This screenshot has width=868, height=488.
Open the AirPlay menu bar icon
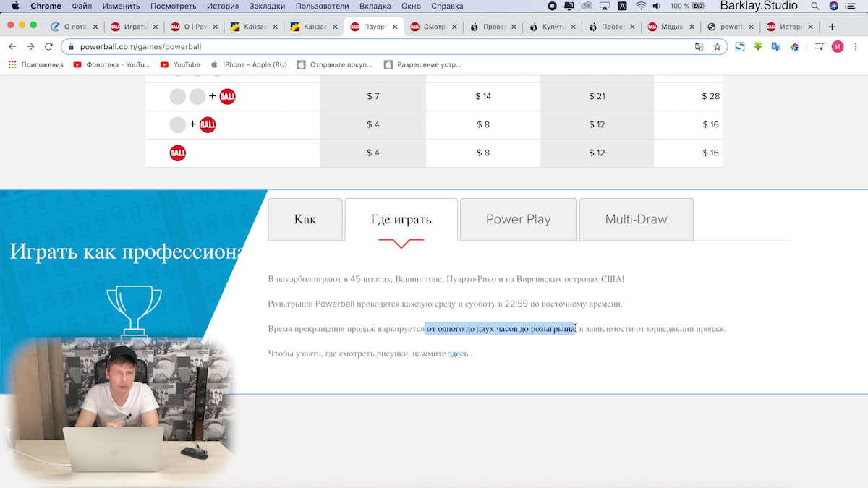point(605,6)
